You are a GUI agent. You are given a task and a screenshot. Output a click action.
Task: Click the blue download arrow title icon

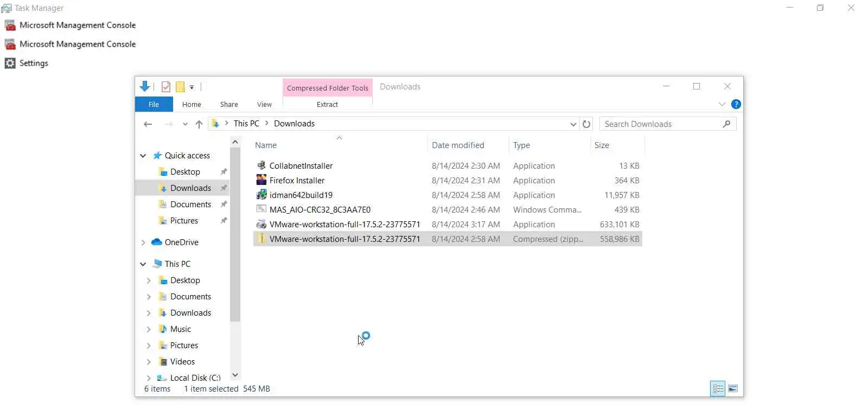click(145, 86)
